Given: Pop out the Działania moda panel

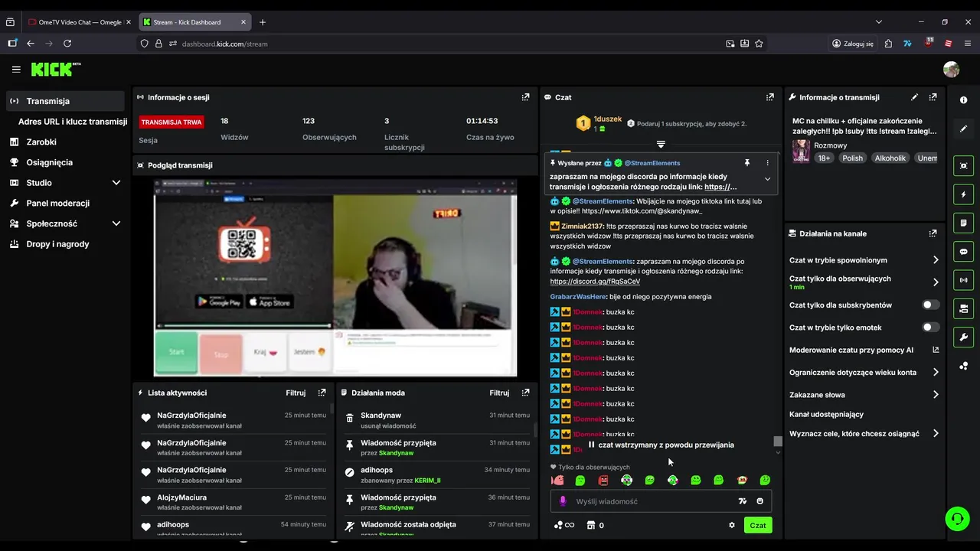Looking at the screenshot, I should click(x=525, y=393).
